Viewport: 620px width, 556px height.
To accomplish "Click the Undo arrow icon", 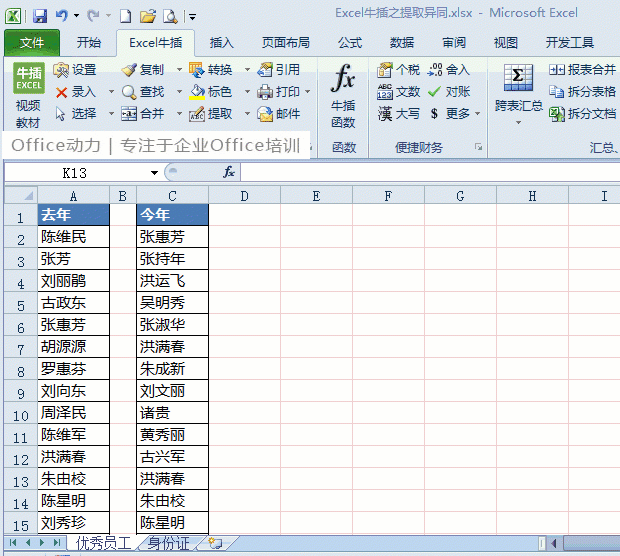I will 61,15.
